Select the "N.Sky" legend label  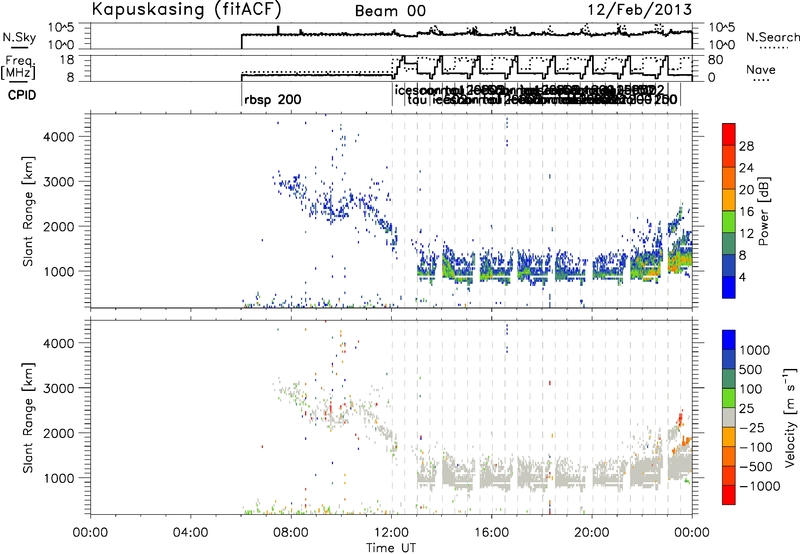[19, 37]
